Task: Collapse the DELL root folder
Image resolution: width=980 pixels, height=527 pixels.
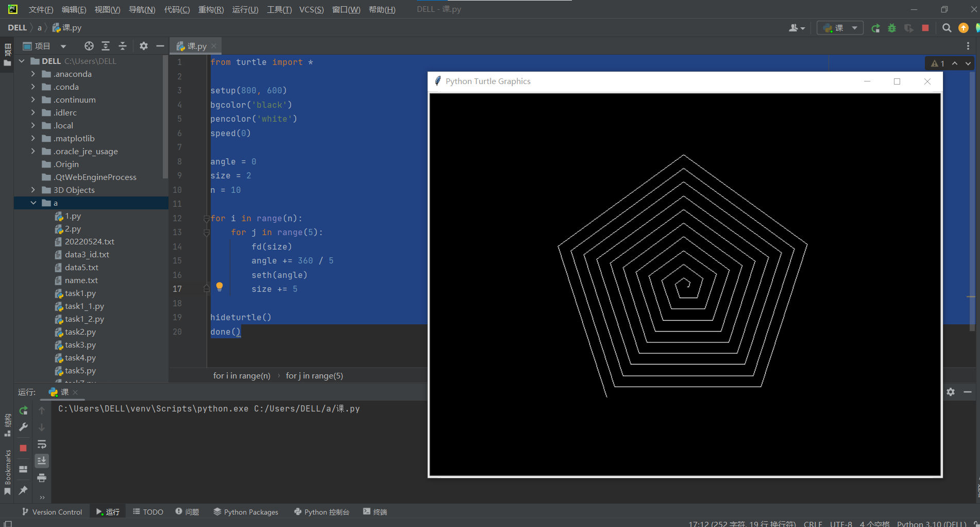Action: tap(22, 61)
